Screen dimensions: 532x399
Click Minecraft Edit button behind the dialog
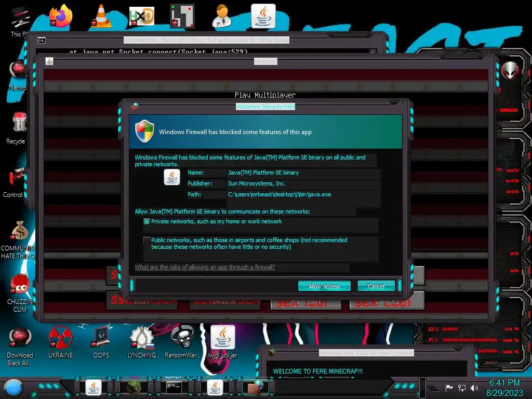coord(142,302)
